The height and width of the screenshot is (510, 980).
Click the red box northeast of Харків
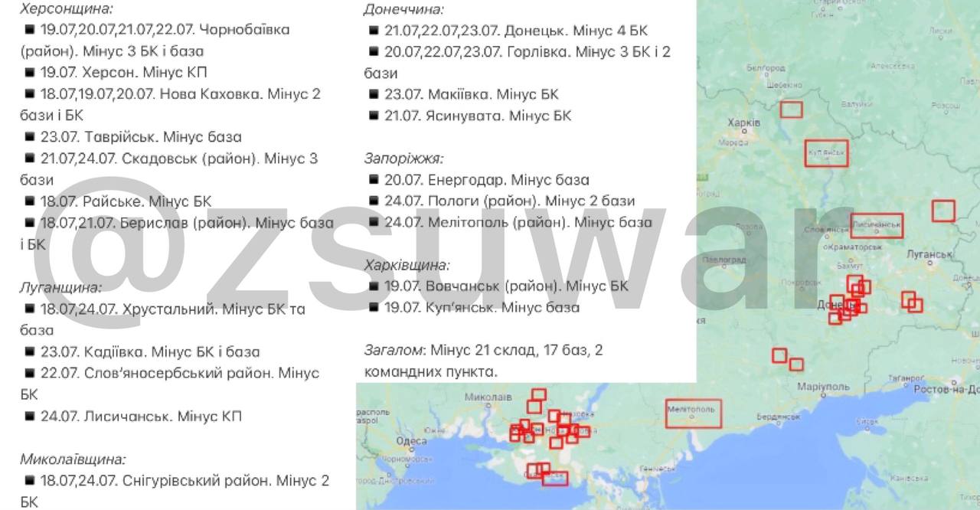coord(791,110)
